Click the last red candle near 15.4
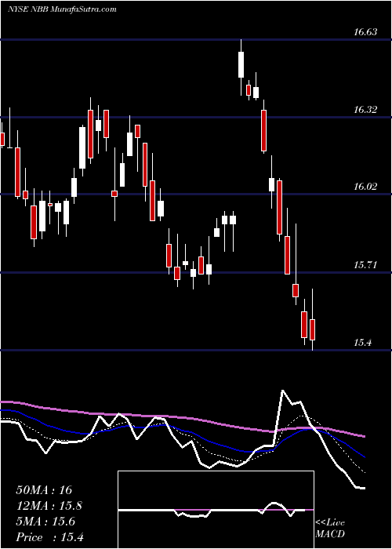392x549 pixels. [312, 329]
